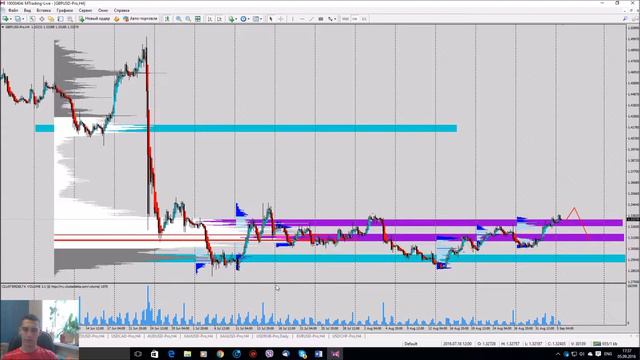Toggle the Terminal panel icon
This screenshot has width=640, height=360.
click(x=60, y=19)
